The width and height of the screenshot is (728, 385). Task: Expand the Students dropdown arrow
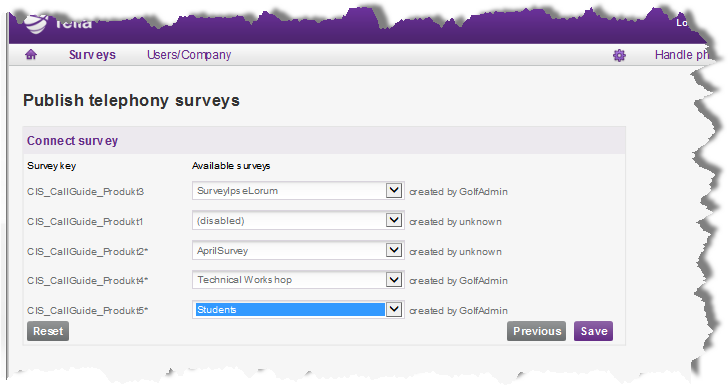[394, 309]
